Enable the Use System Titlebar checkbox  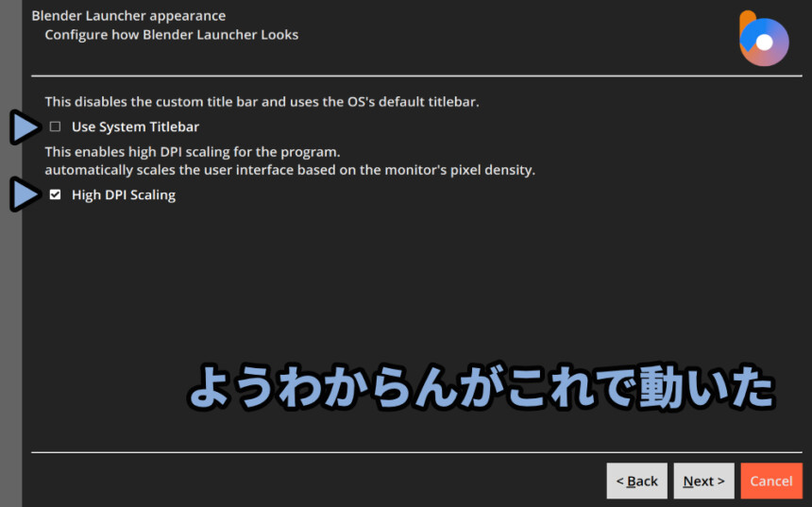click(55, 127)
